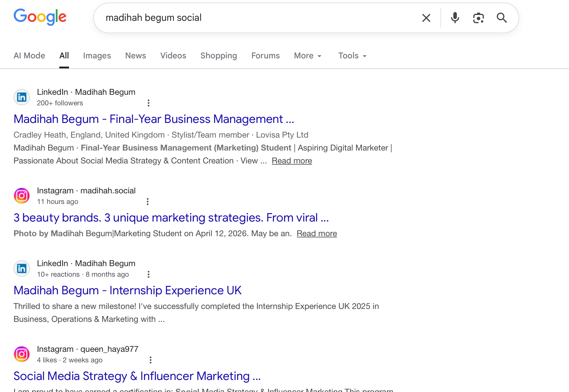Click Instagram favicon of madihah.social result
This screenshot has height=392, width=569.
pyautogui.click(x=22, y=196)
